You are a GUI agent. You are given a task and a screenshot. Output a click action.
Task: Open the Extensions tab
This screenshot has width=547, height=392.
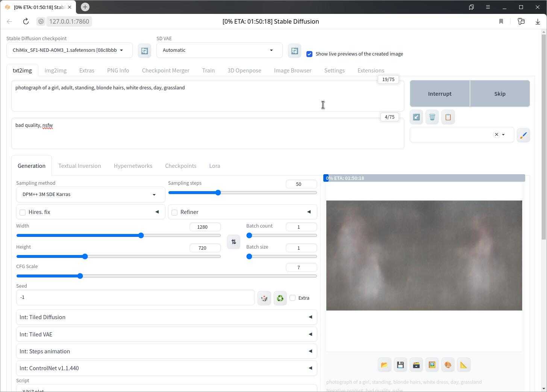pos(371,71)
